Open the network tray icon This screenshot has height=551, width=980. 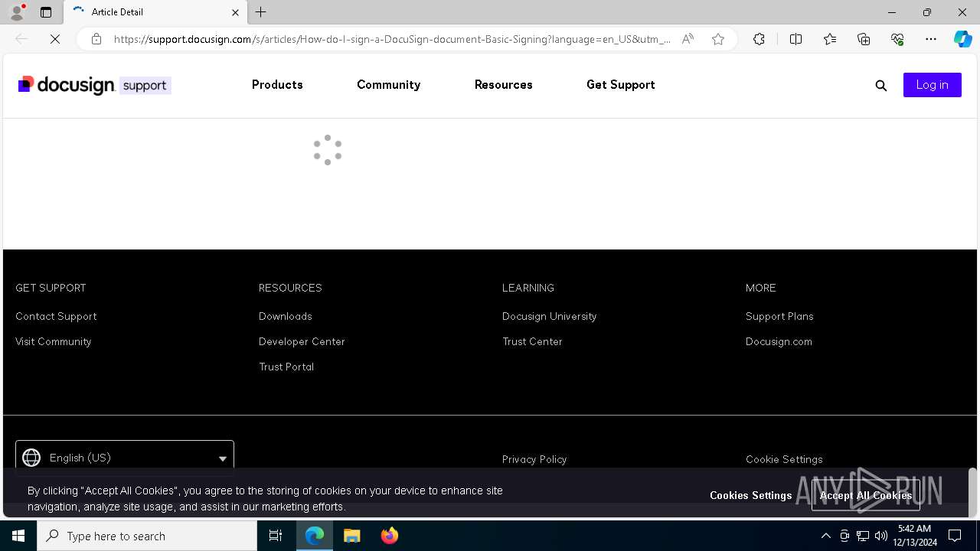pyautogui.click(x=863, y=536)
